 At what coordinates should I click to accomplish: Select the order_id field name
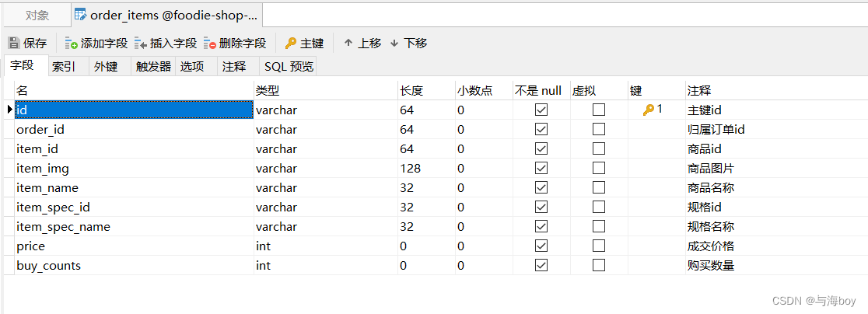(x=134, y=129)
